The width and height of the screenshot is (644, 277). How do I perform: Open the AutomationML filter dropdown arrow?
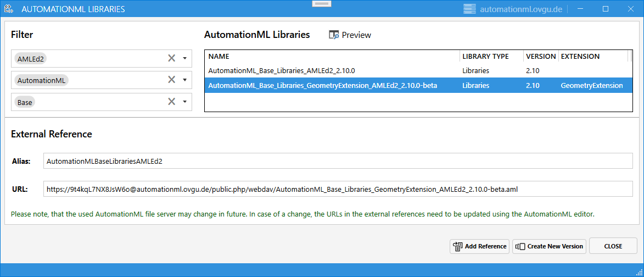(185, 80)
